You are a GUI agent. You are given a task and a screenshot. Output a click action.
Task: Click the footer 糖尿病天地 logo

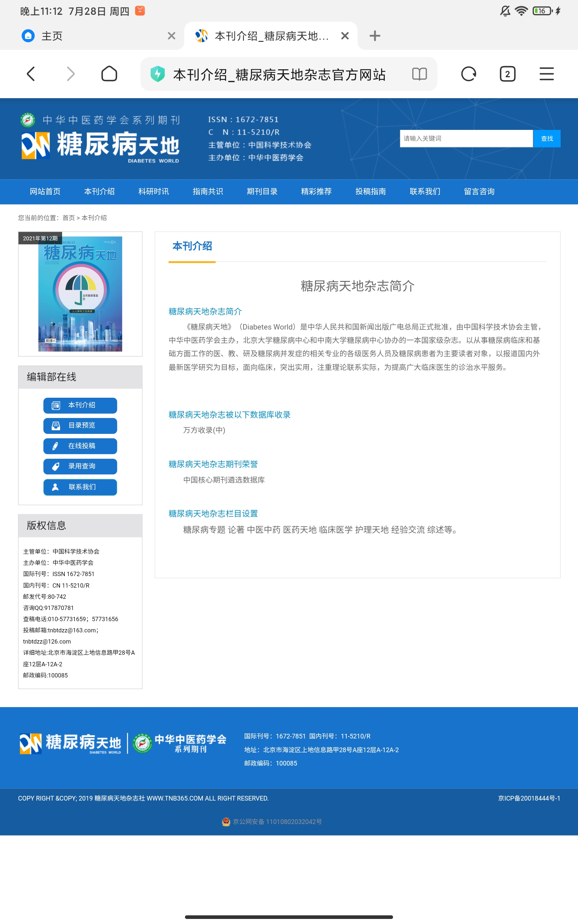coord(70,743)
